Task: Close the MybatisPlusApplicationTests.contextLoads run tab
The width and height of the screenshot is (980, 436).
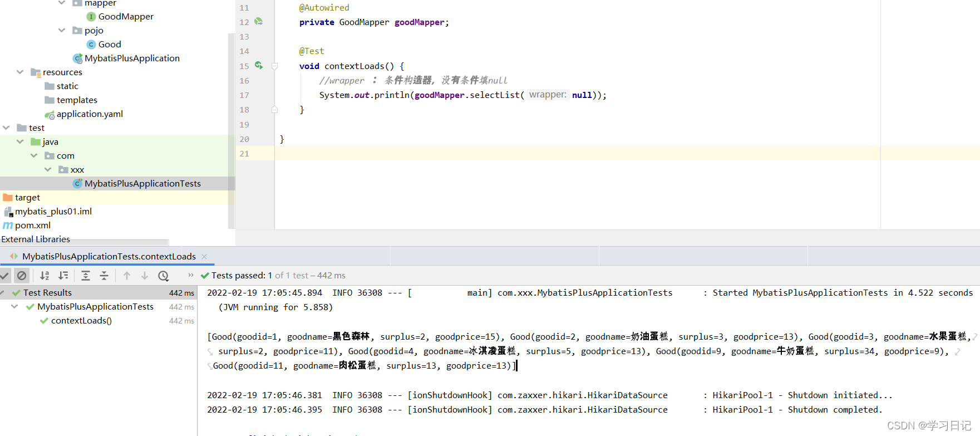Action: [204, 257]
